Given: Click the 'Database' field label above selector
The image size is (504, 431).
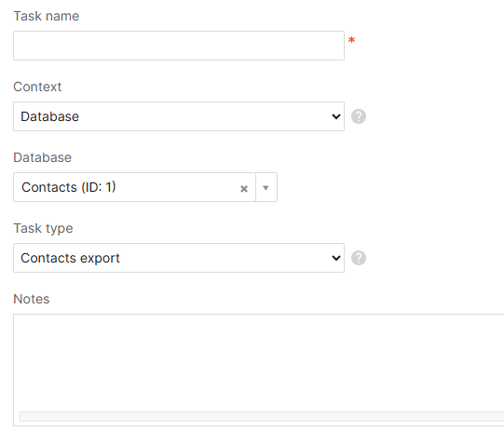Looking at the screenshot, I should click(x=43, y=157).
